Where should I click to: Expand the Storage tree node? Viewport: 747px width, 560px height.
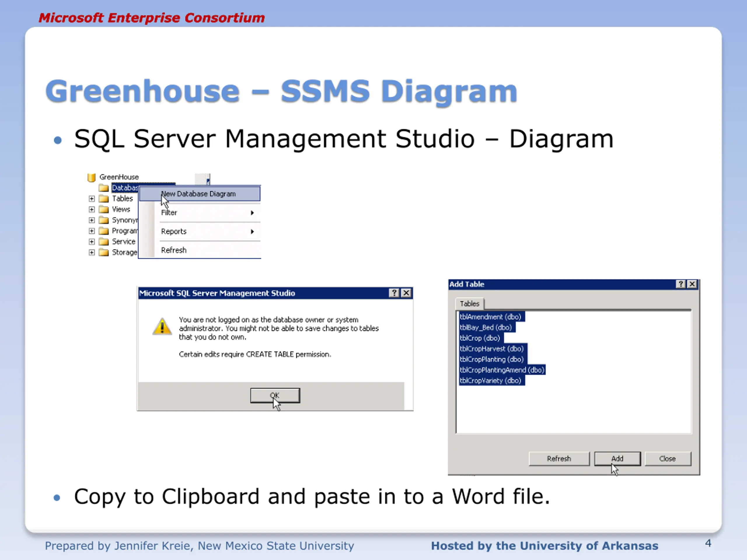pos(92,253)
